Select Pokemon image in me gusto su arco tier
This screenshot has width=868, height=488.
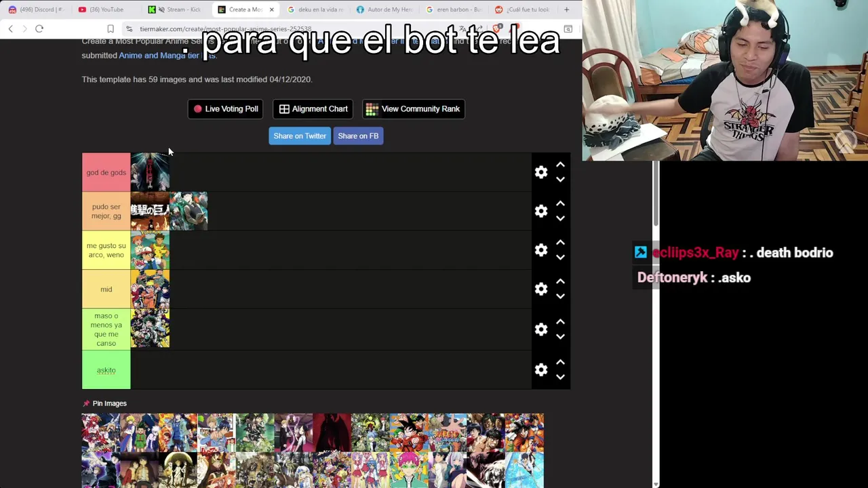(x=150, y=250)
